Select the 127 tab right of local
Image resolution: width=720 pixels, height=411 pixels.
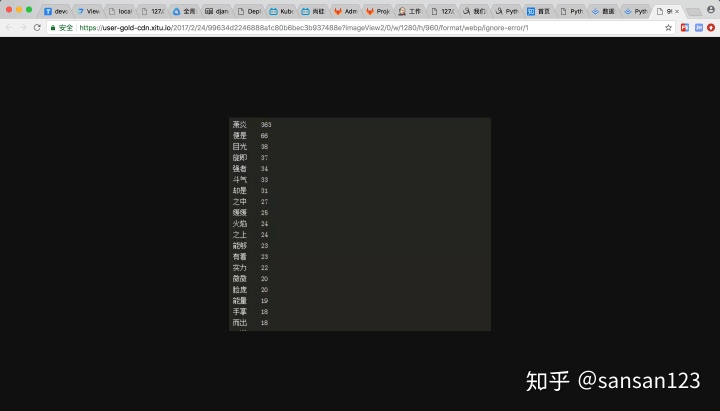coord(153,11)
